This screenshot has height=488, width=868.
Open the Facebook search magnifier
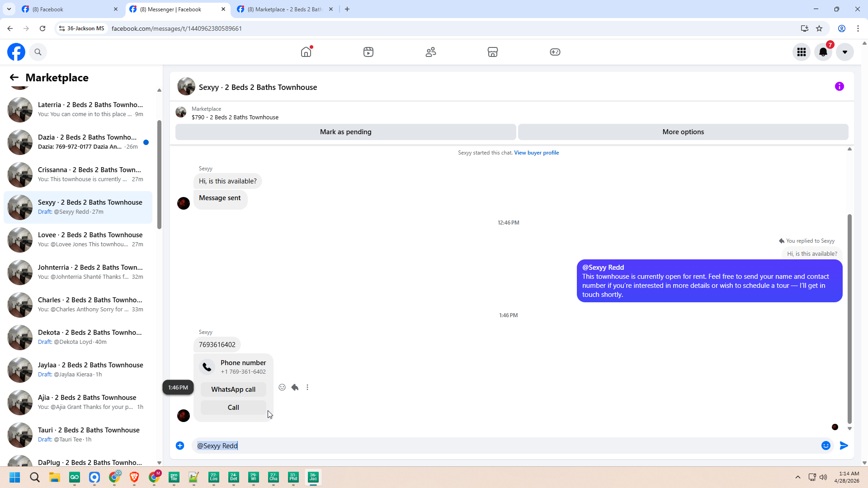tap(38, 52)
